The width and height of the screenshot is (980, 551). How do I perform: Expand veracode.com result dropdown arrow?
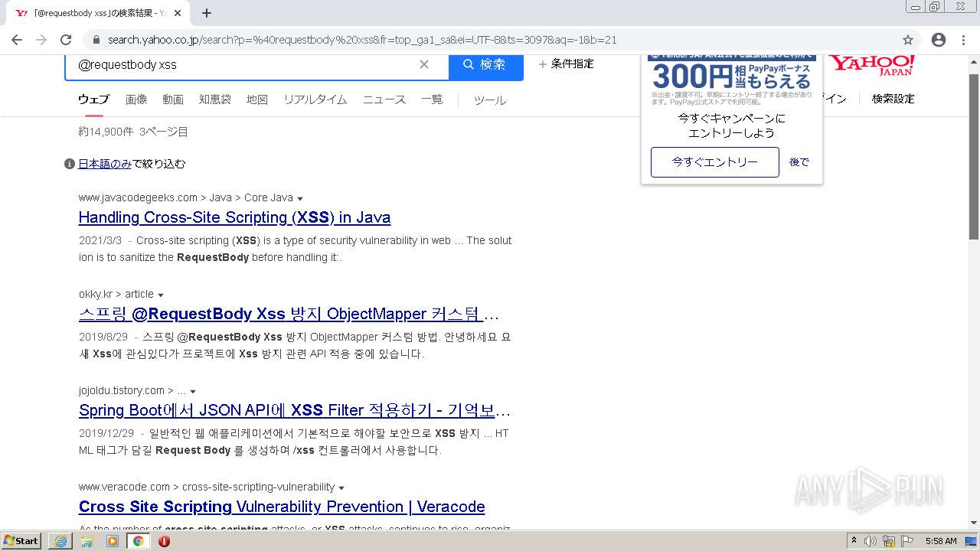(341, 488)
